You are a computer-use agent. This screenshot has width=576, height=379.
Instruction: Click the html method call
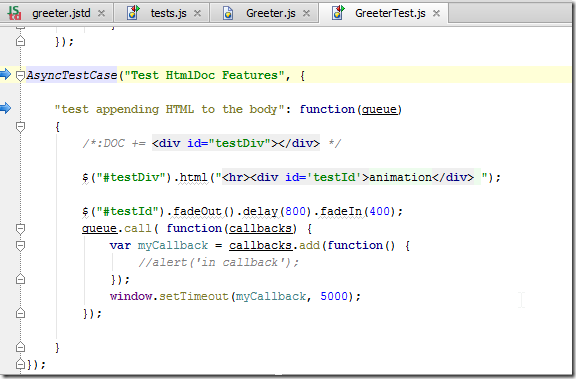(194, 177)
